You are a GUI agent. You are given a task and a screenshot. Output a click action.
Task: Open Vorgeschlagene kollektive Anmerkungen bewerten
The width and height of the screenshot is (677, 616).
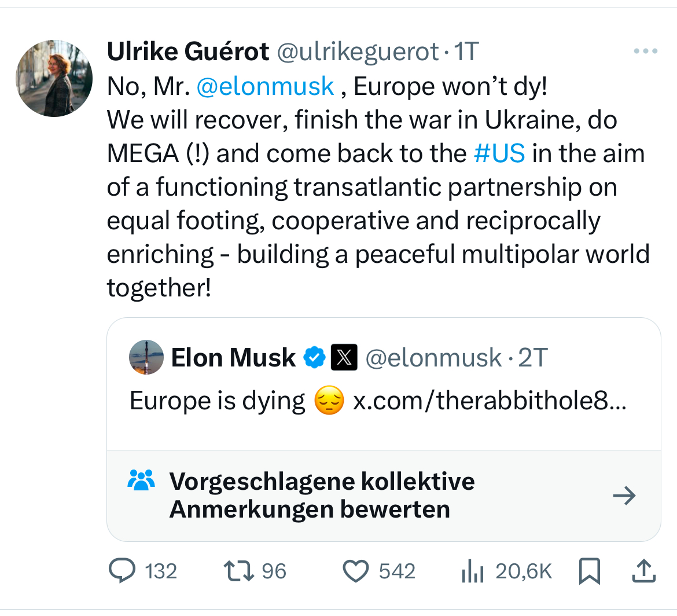click(x=322, y=495)
